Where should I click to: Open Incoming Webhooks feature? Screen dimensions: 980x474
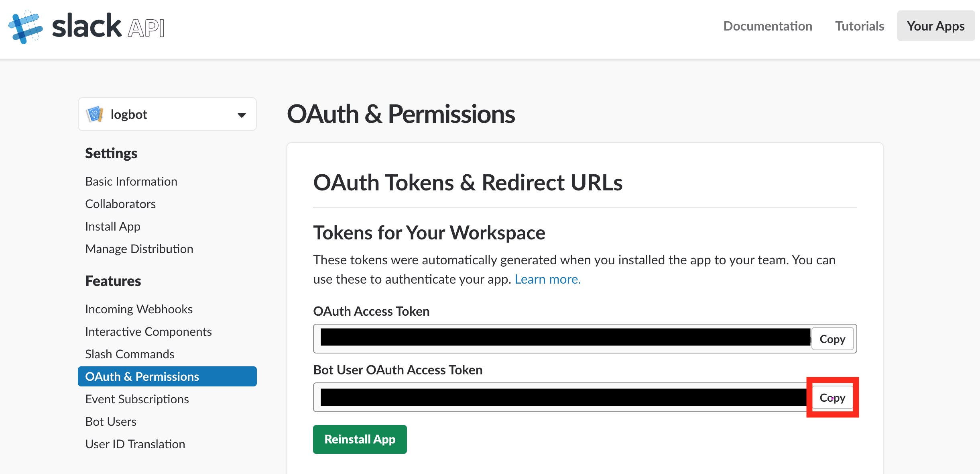click(x=138, y=309)
